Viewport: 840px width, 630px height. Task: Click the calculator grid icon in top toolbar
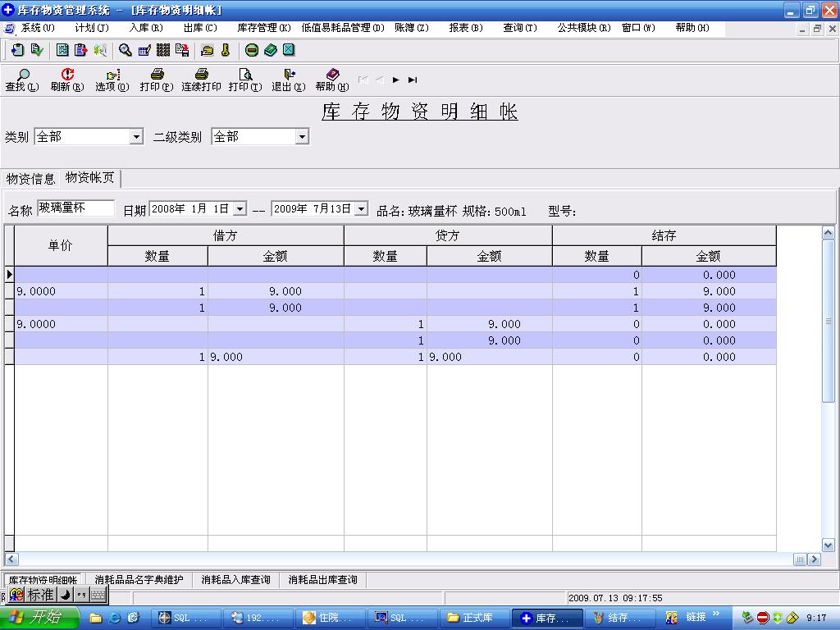click(x=162, y=50)
